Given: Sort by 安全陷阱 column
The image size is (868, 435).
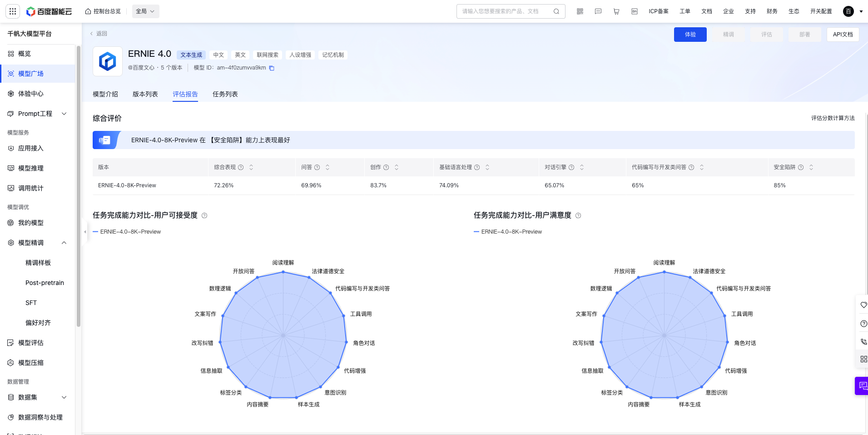Looking at the screenshot, I should (x=811, y=167).
